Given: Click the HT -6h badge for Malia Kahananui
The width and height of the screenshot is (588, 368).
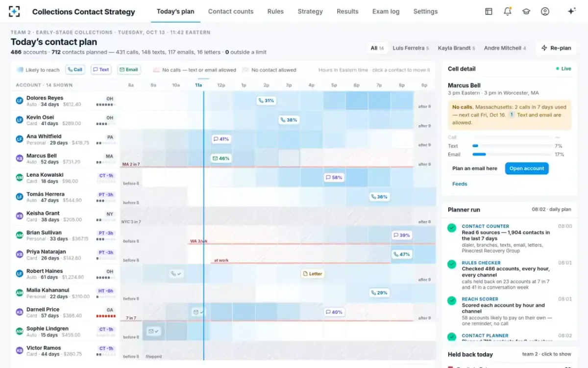Looking at the screenshot, I should coord(105,290).
